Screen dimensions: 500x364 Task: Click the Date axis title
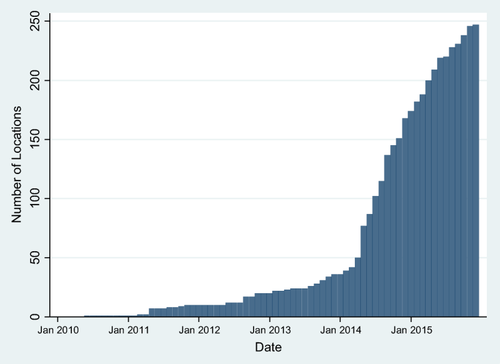click(x=268, y=347)
